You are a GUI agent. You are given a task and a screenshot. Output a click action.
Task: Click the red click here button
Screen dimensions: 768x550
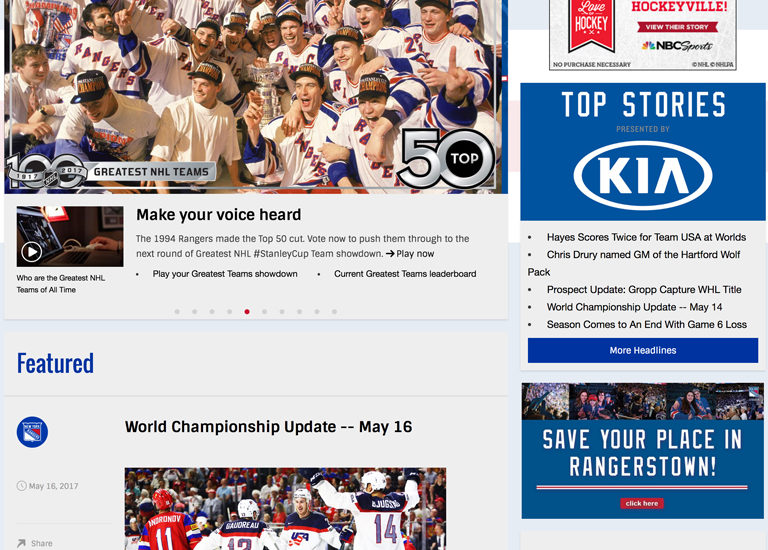(642, 503)
